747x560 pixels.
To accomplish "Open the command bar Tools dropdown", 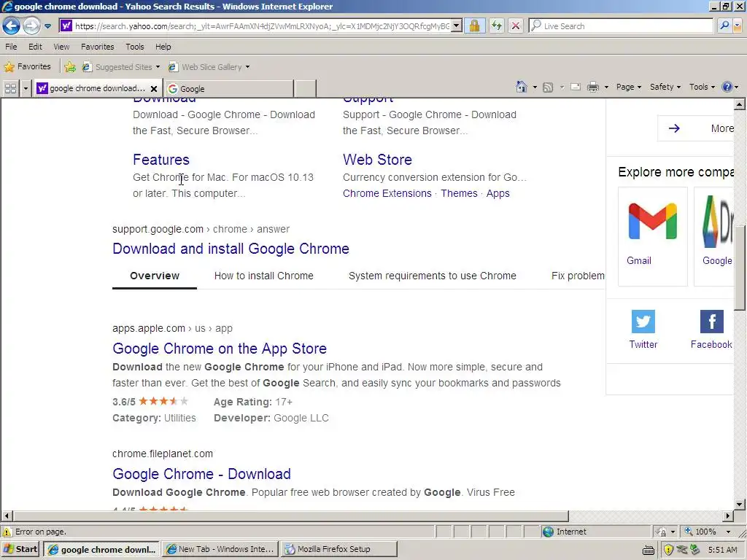I will click(703, 87).
